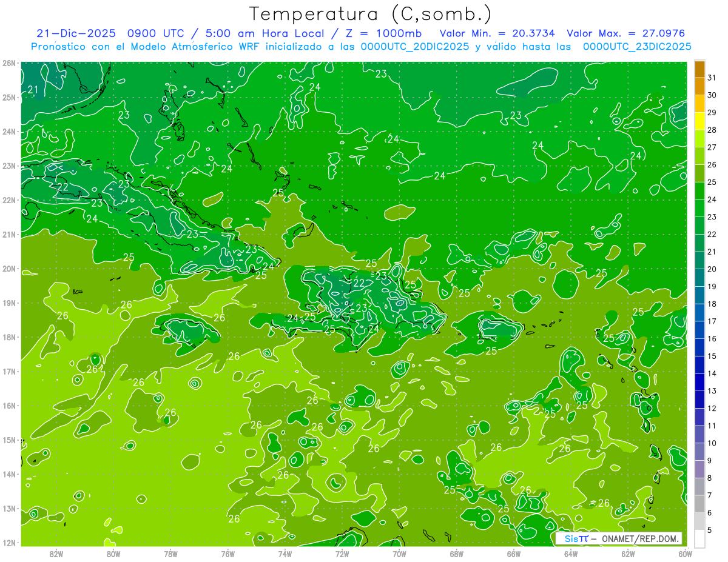
Task: Select the yellow legend swatch between 28 and 29
Action: (x=699, y=121)
